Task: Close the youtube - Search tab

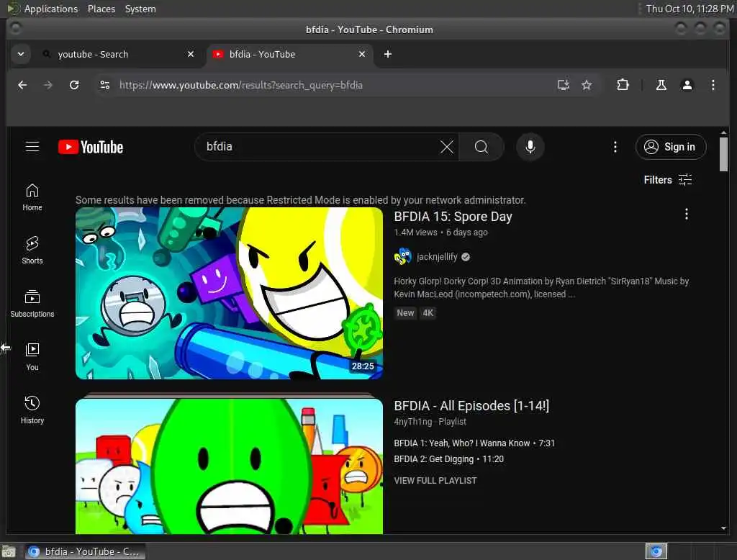Action: click(x=190, y=54)
